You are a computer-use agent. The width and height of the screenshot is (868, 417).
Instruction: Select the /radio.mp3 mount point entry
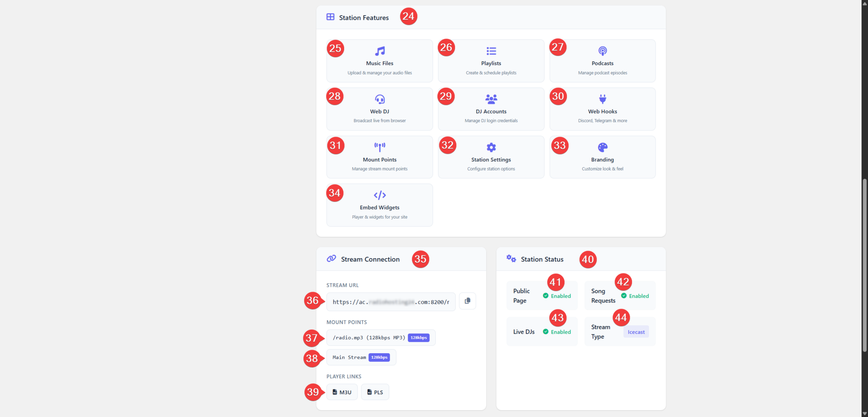coord(380,337)
